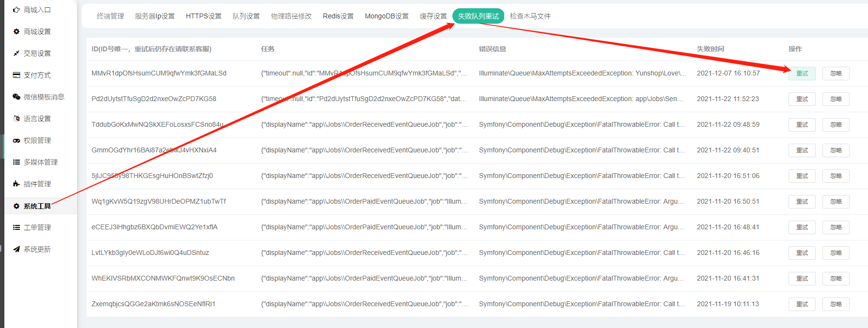Ignore the GmmOGdYhr16BAi87... job
The width and height of the screenshot is (868, 328).
(836, 150)
